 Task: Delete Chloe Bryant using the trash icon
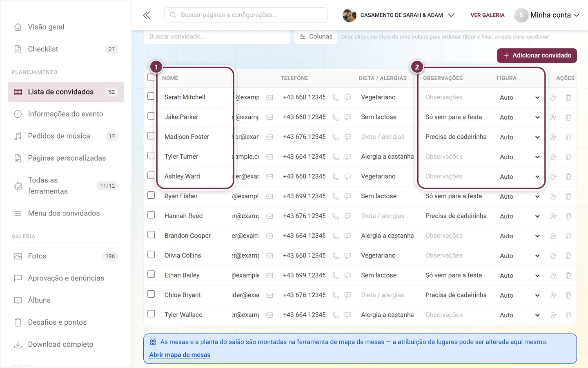click(x=568, y=295)
